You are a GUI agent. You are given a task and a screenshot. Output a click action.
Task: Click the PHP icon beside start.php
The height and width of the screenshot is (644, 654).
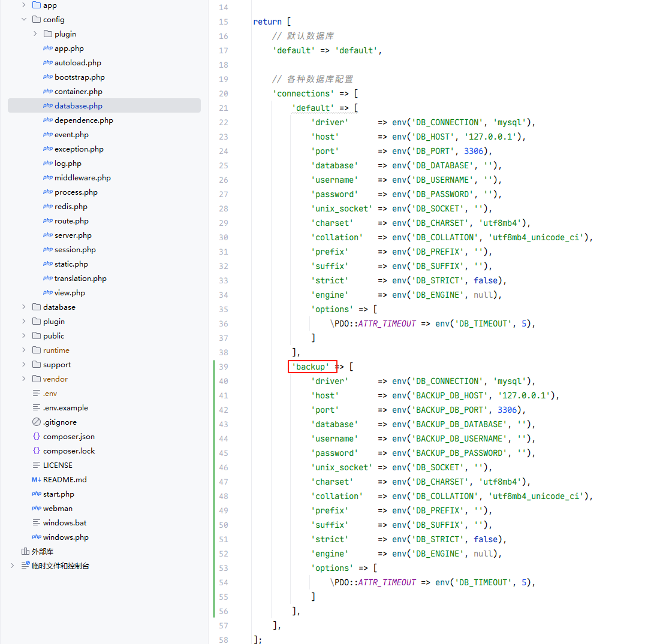click(x=37, y=494)
